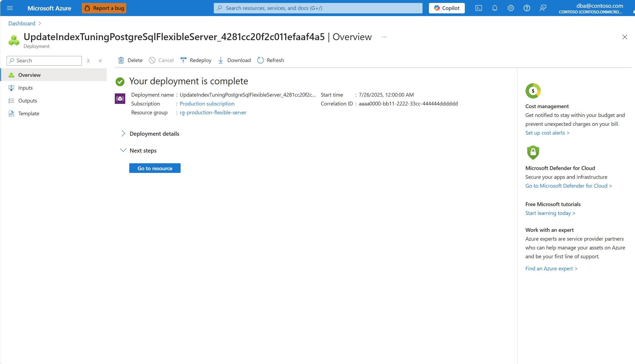Focus the global search resources field
This screenshot has height=364, width=635.
click(318, 8)
